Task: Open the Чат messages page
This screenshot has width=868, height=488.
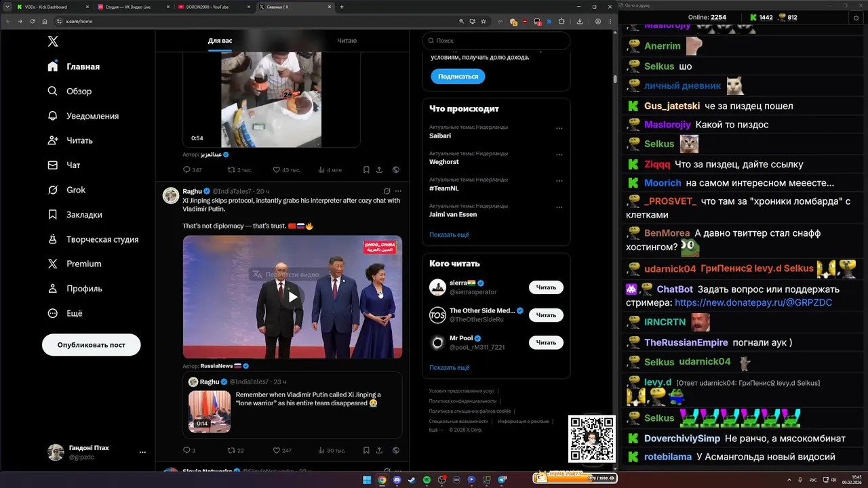Action: pyautogui.click(x=64, y=165)
